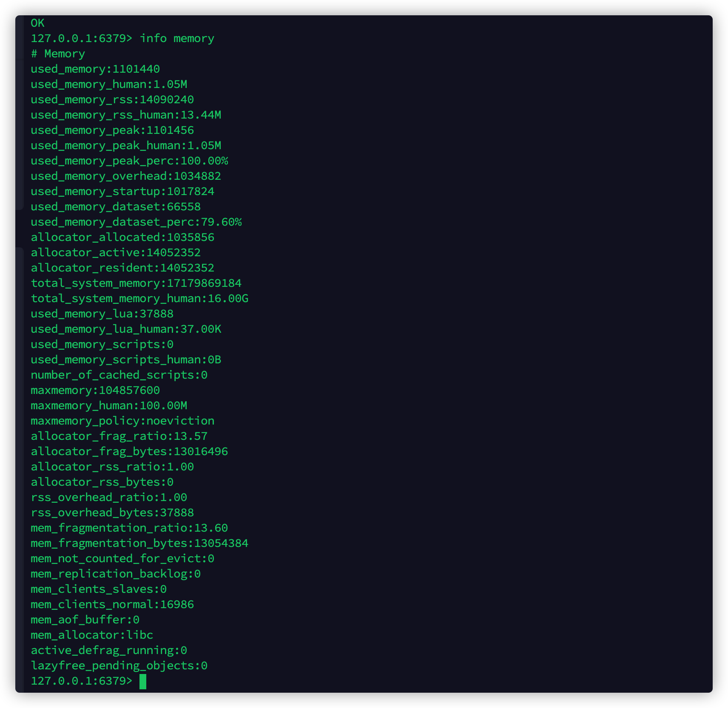The width and height of the screenshot is (728, 708).
Task: Click the terminal cursor block at the prompt
Action: [143, 681]
